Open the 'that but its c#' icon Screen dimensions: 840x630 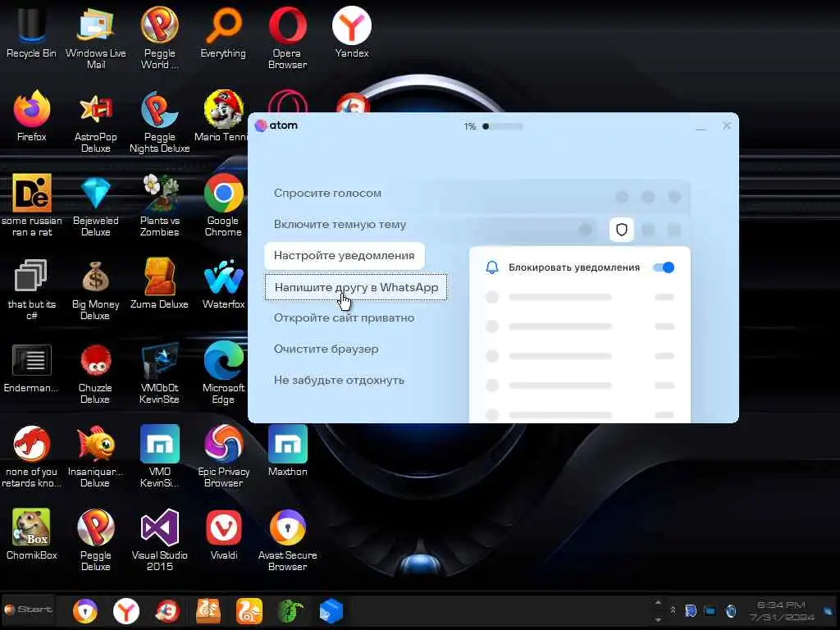coord(32,288)
